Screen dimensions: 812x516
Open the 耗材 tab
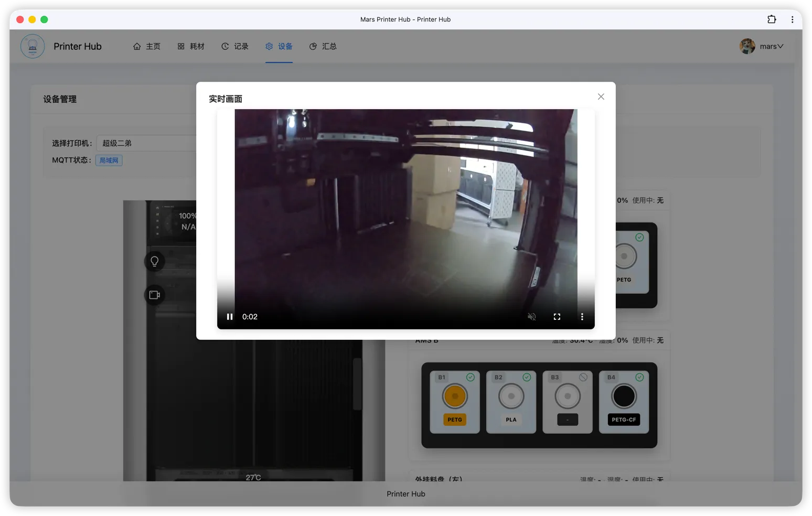(x=191, y=46)
